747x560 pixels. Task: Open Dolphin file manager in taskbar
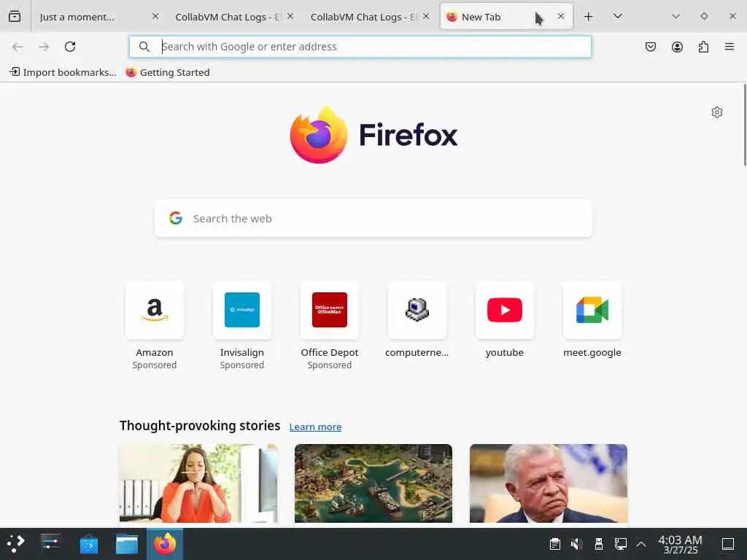click(x=127, y=544)
